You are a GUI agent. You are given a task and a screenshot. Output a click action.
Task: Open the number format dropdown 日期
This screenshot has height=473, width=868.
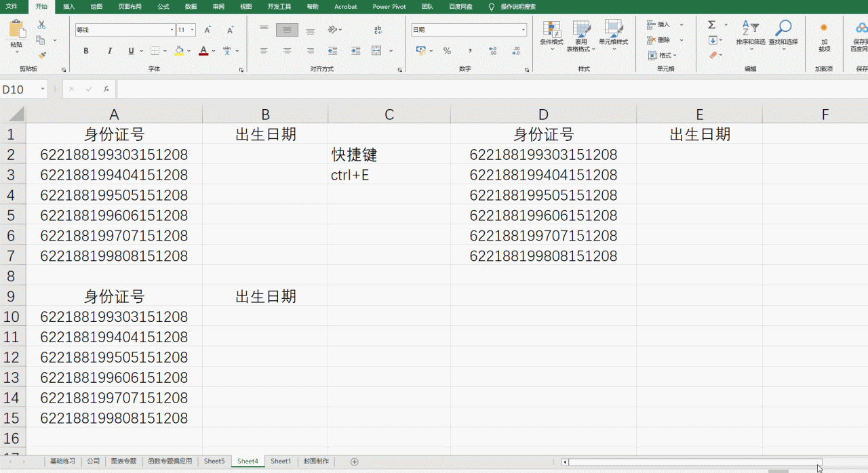coord(523,30)
